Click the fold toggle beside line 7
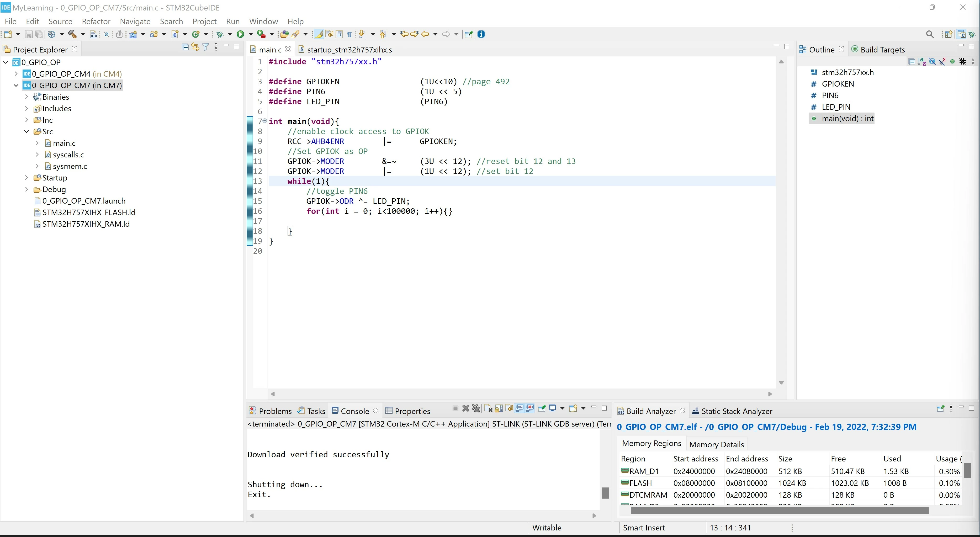This screenshot has height=537, width=980. (265, 121)
